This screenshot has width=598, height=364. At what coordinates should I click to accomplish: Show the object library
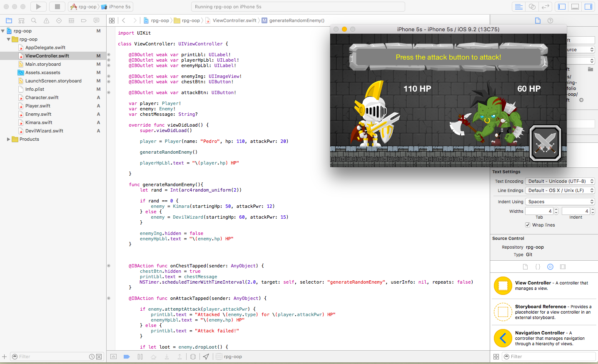click(550, 267)
